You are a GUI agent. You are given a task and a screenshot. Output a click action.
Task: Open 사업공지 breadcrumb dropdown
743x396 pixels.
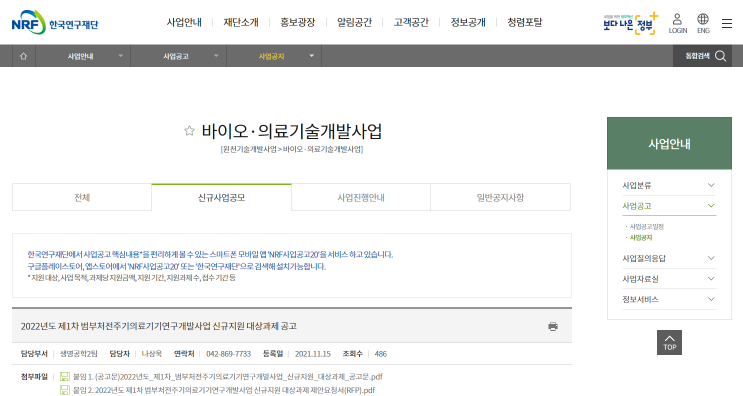coord(274,56)
